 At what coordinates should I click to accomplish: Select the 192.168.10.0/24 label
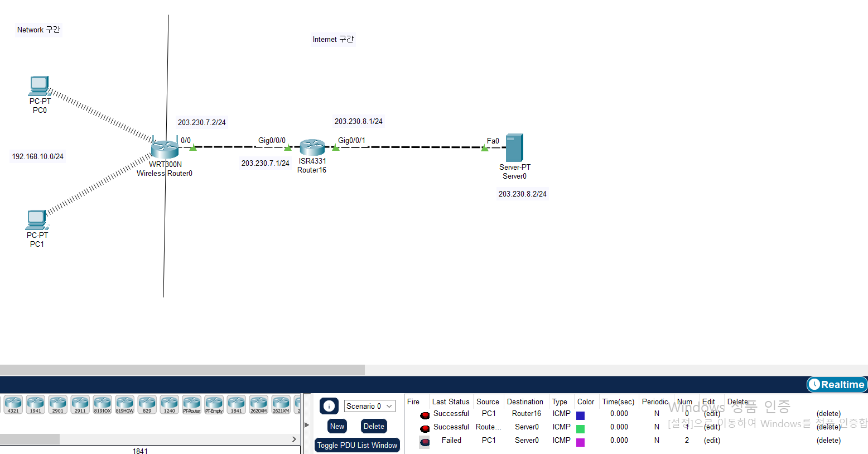[38, 156]
